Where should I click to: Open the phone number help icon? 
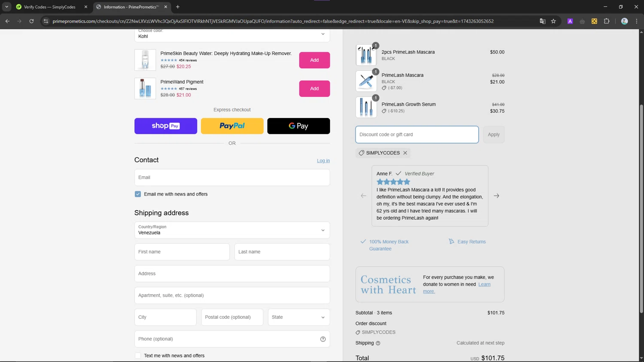click(x=323, y=339)
